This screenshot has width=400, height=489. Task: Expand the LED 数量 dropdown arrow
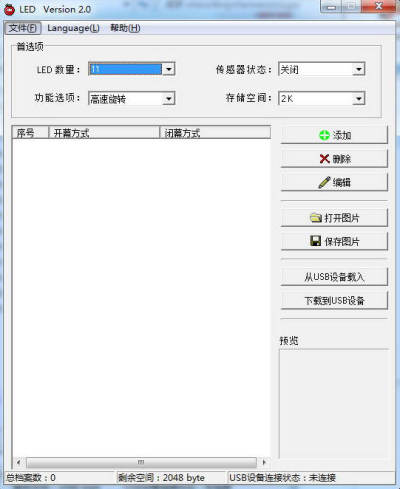click(x=169, y=69)
